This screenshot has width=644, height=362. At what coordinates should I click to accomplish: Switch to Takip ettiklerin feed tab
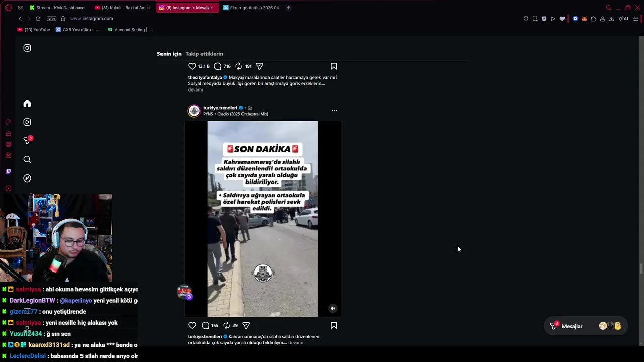(x=204, y=54)
